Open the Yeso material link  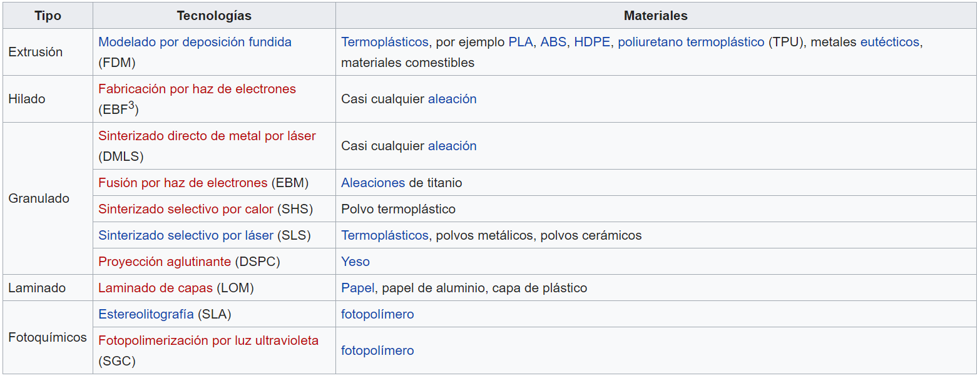[355, 262]
